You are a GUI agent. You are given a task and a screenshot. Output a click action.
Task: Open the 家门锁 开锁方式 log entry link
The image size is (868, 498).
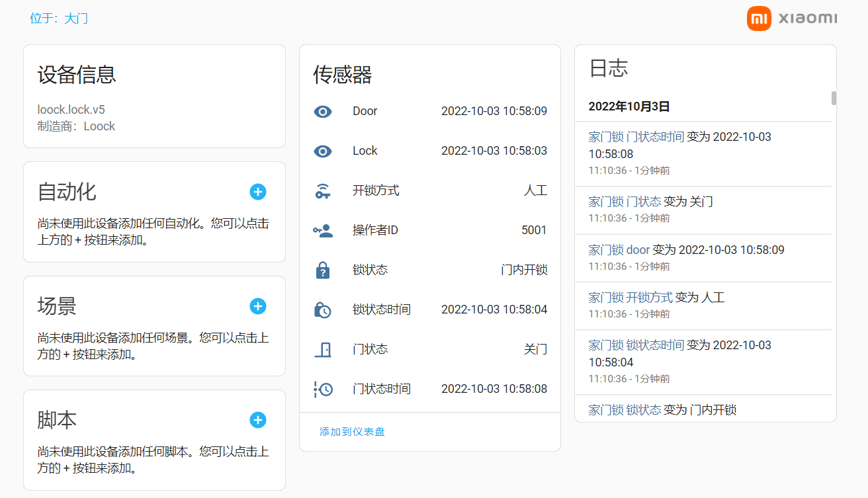click(630, 298)
